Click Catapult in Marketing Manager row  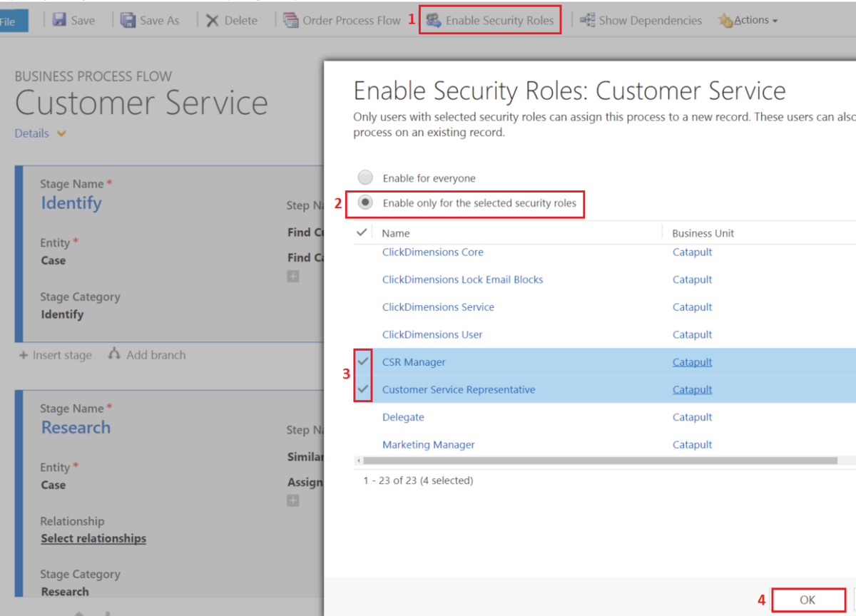point(693,445)
